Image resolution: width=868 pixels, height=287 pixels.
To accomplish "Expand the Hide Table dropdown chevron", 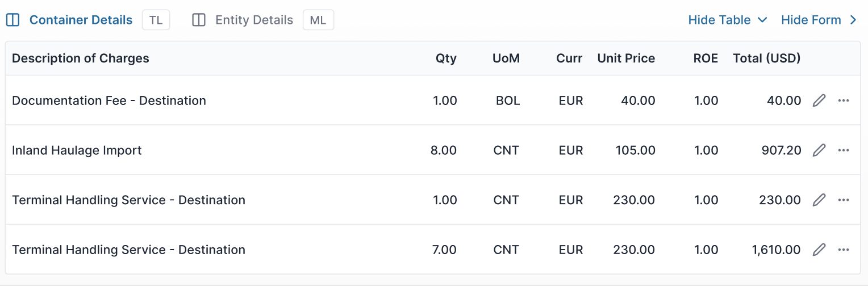I will [x=762, y=20].
